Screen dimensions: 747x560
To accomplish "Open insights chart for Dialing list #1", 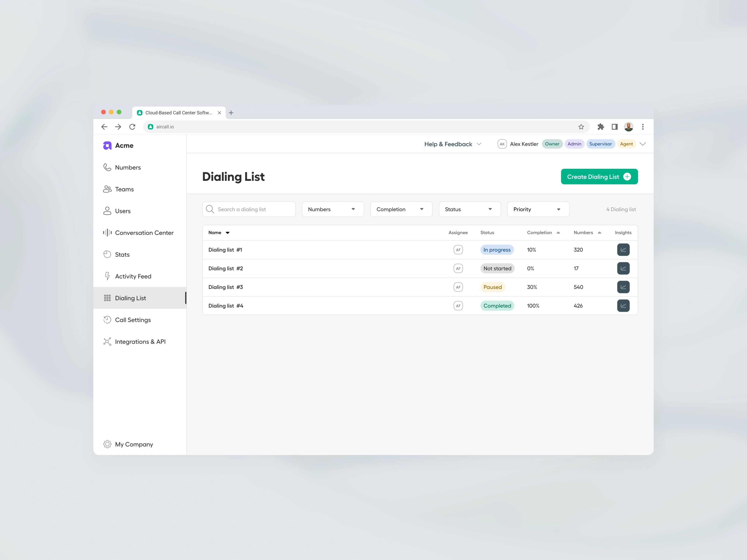I will point(623,250).
